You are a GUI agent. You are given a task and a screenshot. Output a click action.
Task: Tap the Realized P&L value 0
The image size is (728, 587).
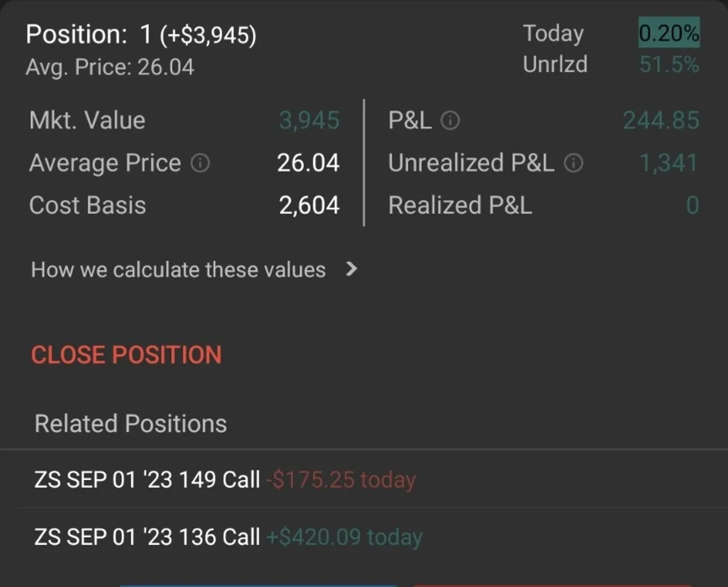692,206
